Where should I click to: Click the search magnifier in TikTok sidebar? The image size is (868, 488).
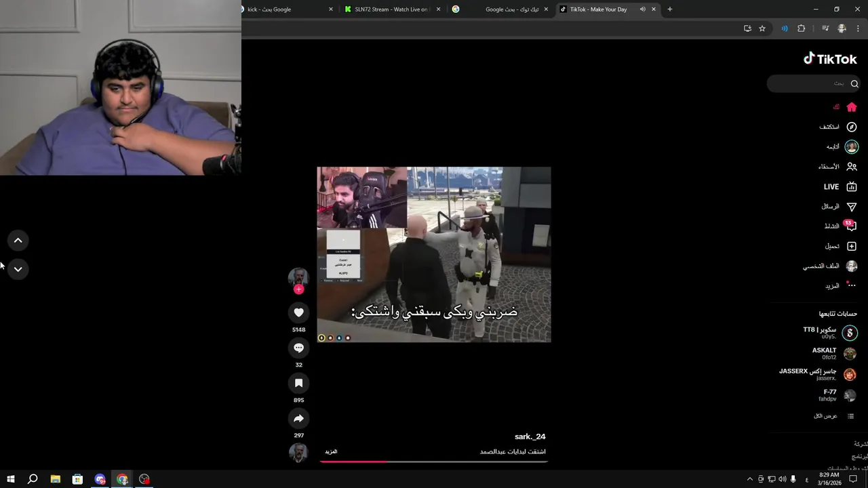click(x=854, y=83)
